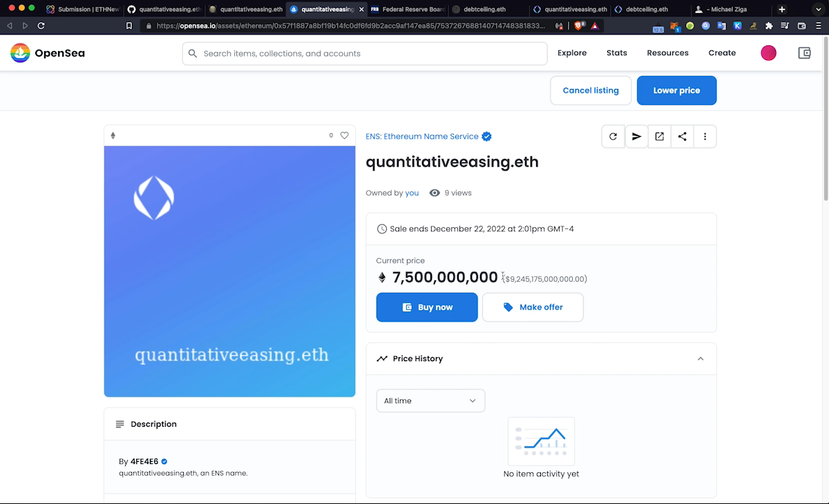
Task: Open the Extensions puzzle piece icon
Action: click(769, 26)
